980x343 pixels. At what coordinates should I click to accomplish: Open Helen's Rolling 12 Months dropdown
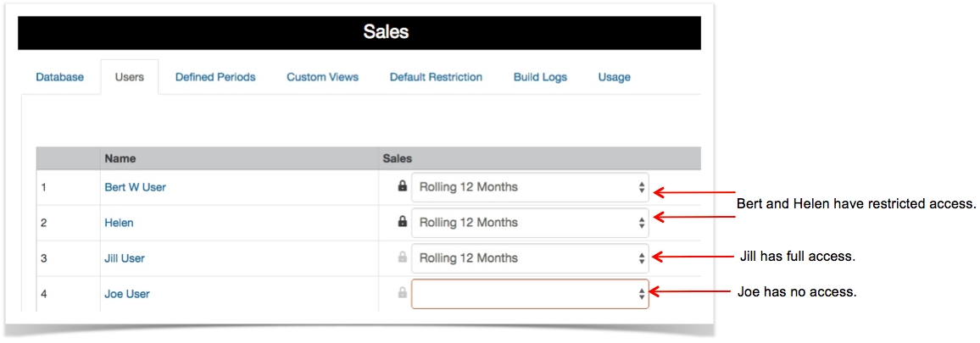pyautogui.click(x=530, y=223)
